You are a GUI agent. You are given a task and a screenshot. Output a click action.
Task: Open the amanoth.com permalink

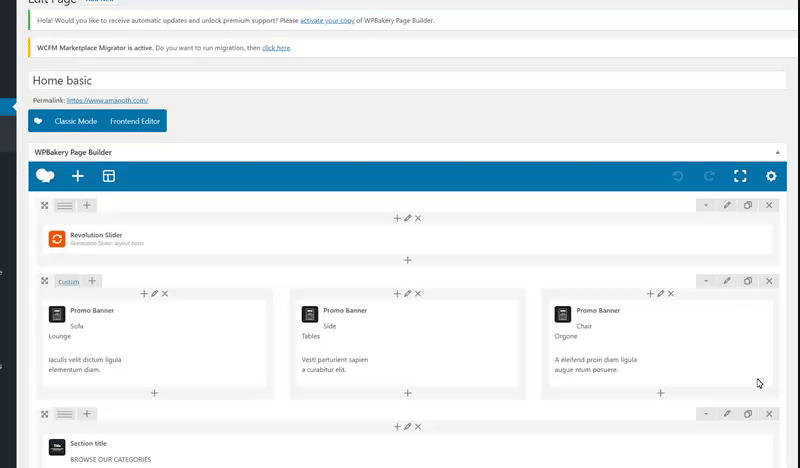coord(108,101)
